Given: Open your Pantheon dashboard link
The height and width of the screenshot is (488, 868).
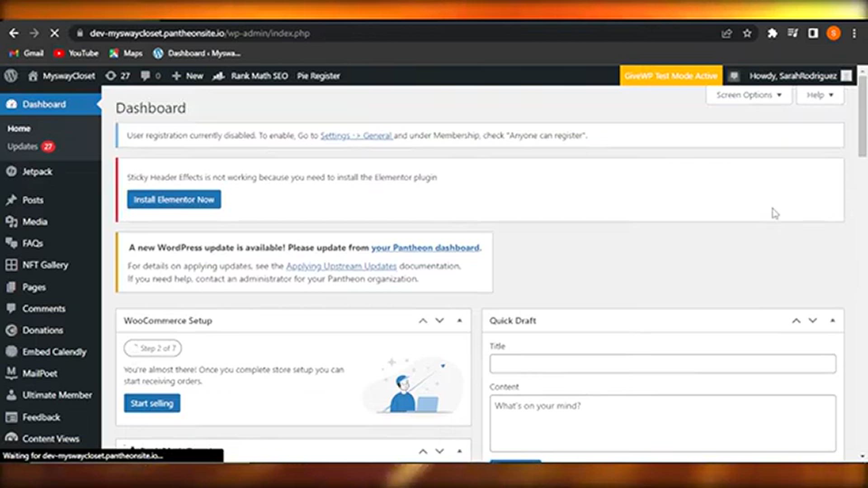Looking at the screenshot, I should click(425, 248).
